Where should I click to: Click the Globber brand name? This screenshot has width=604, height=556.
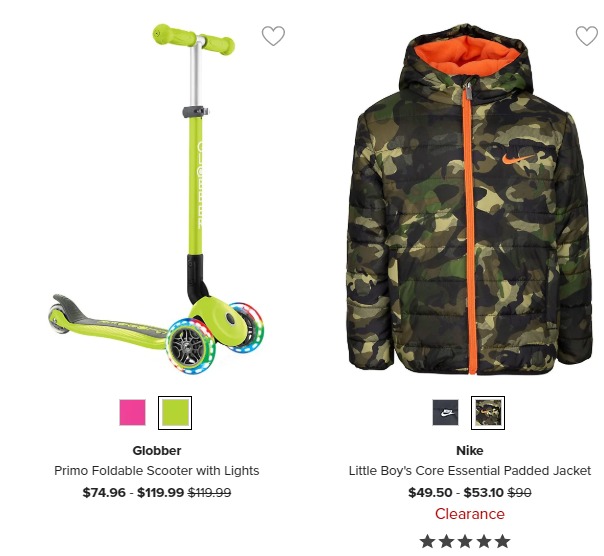click(157, 450)
